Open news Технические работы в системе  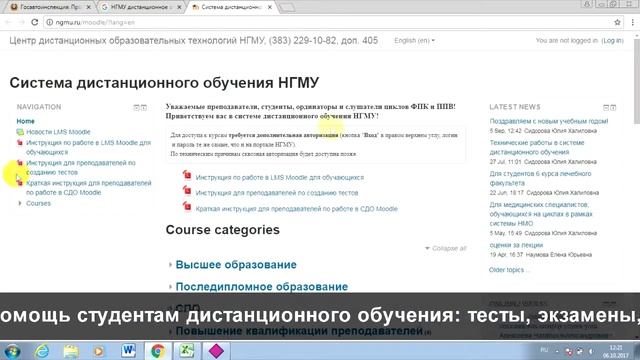click(x=537, y=147)
